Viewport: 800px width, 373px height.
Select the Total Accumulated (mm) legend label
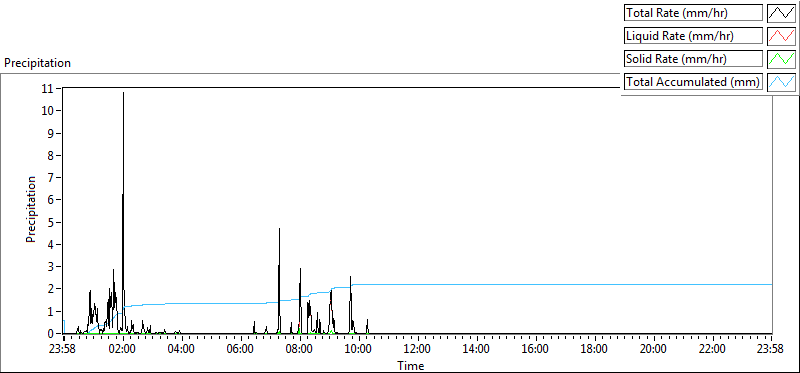point(693,82)
